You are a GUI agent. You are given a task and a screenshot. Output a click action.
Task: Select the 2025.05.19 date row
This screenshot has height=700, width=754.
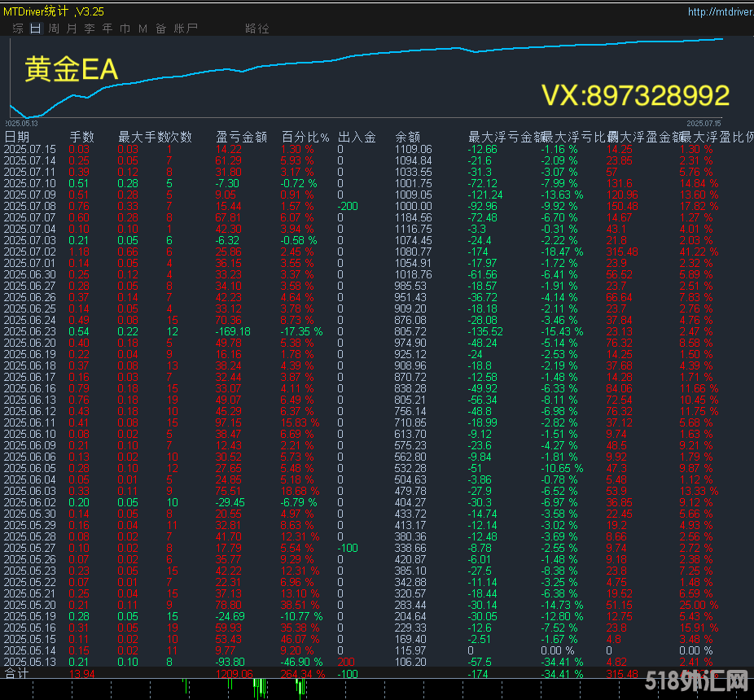(30, 616)
